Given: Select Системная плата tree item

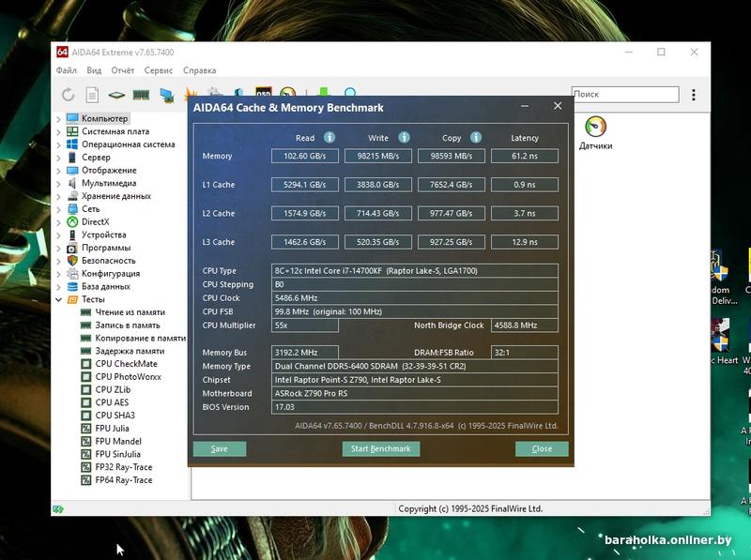Looking at the screenshot, I should [115, 131].
